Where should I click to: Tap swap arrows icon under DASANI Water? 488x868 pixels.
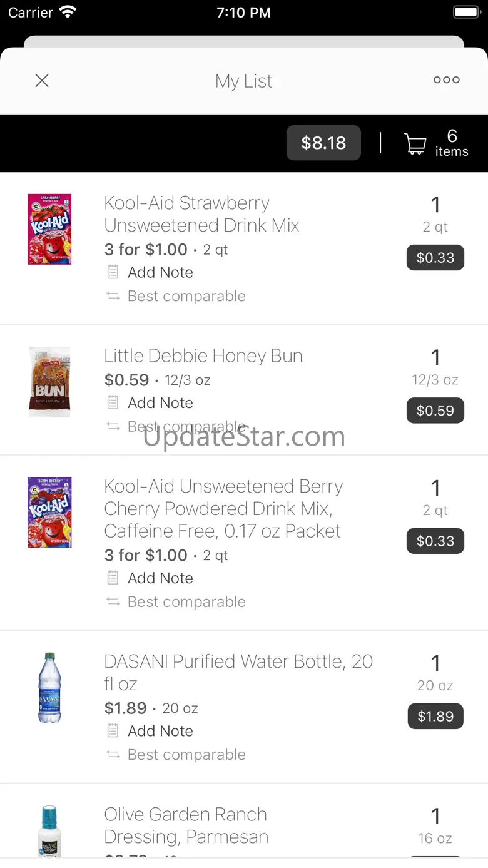pos(113,754)
